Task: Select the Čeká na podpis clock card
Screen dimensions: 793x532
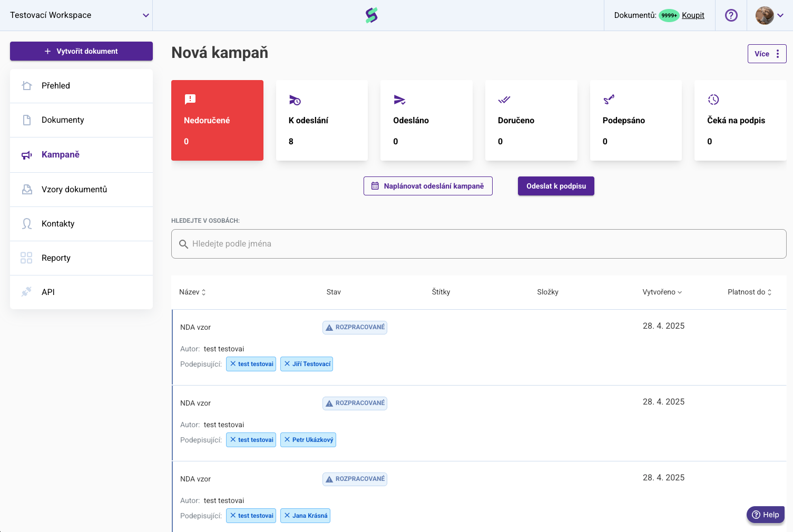Action: coord(740,120)
